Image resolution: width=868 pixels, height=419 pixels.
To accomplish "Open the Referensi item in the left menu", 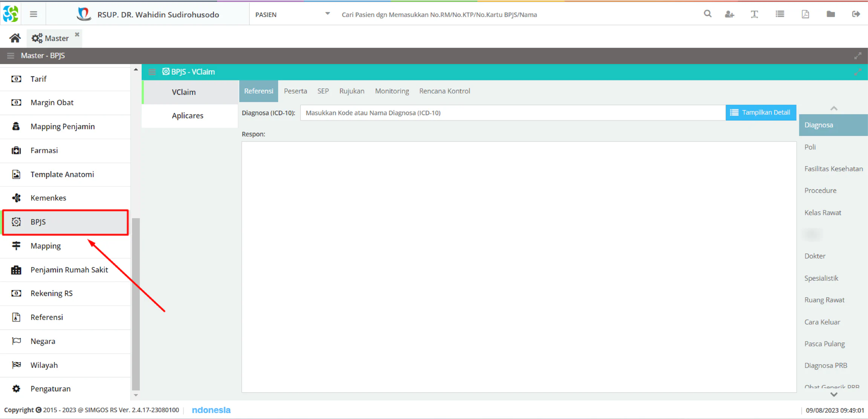I will coord(65,317).
